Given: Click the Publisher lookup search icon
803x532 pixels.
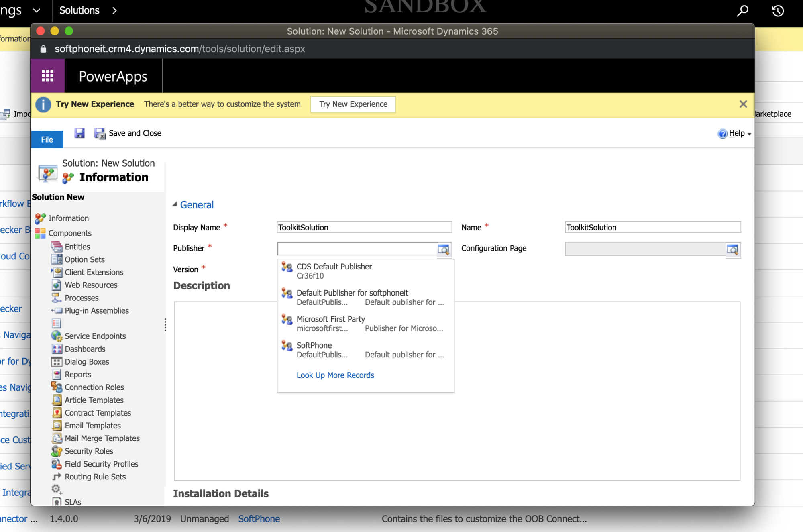Looking at the screenshot, I should [444, 249].
